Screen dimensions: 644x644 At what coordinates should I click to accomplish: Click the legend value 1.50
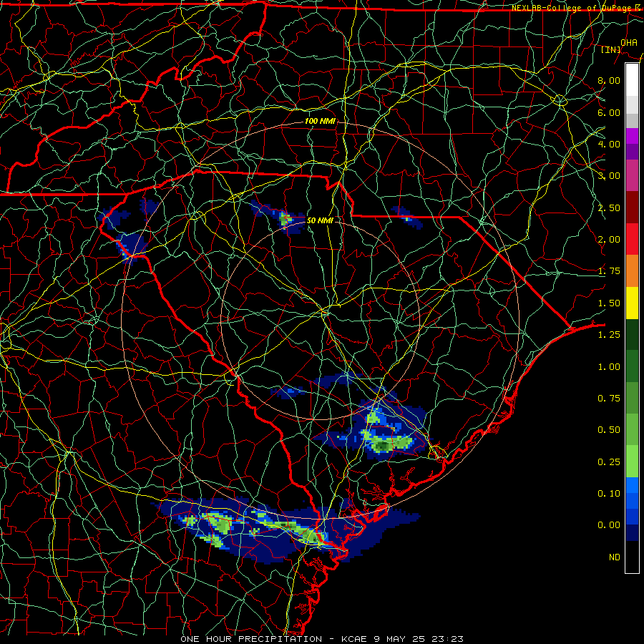(x=609, y=303)
